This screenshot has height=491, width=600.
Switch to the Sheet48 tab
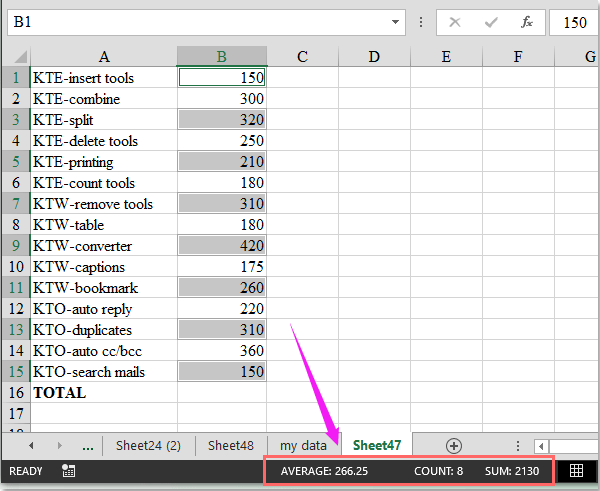(230, 445)
